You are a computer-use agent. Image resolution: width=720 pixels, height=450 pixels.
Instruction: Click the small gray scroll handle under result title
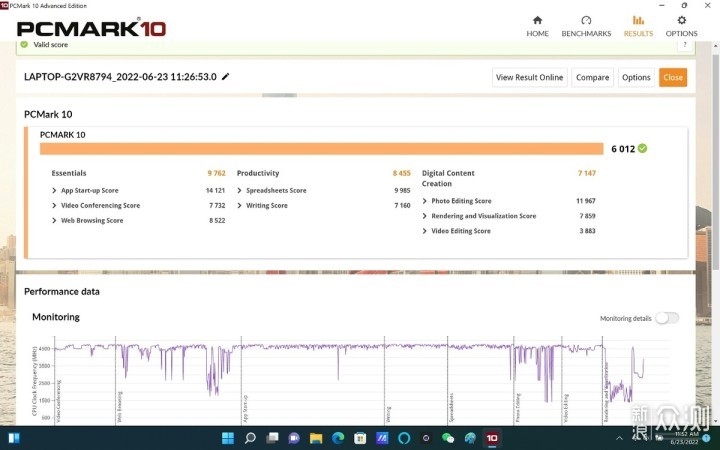pyautogui.click(x=279, y=95)
